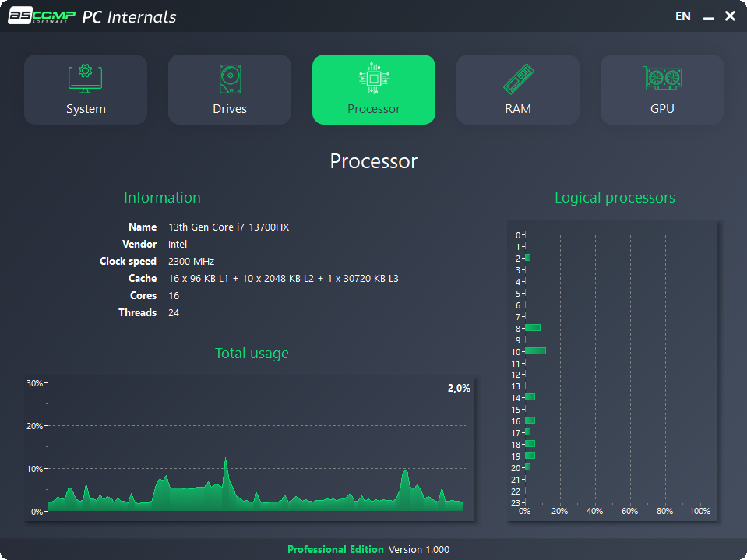Screen dimensions: 747x560
Task: Click the 10% label on usage graph axis
Action: coord(34,469)
